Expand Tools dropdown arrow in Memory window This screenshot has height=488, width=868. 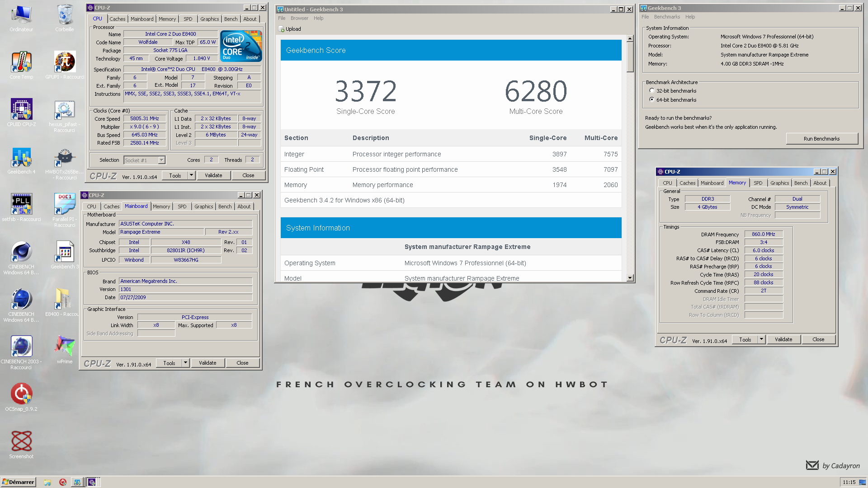click(x=761, y=339)
